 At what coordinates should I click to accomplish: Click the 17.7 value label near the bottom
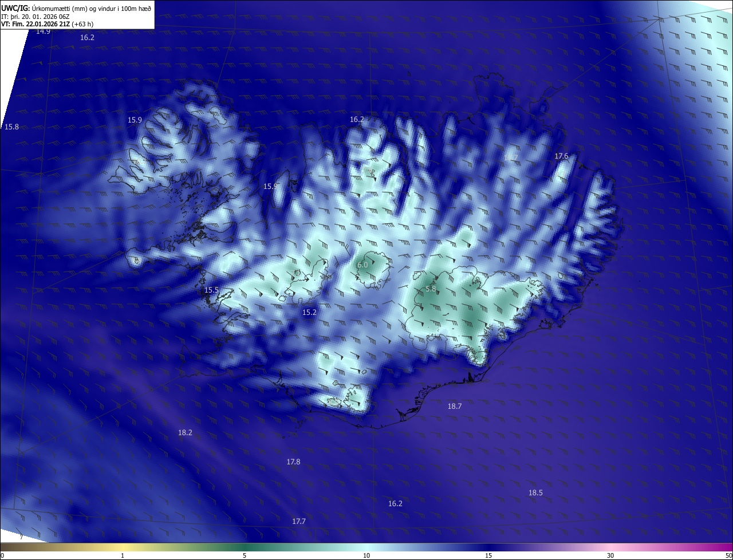(299, 521)
